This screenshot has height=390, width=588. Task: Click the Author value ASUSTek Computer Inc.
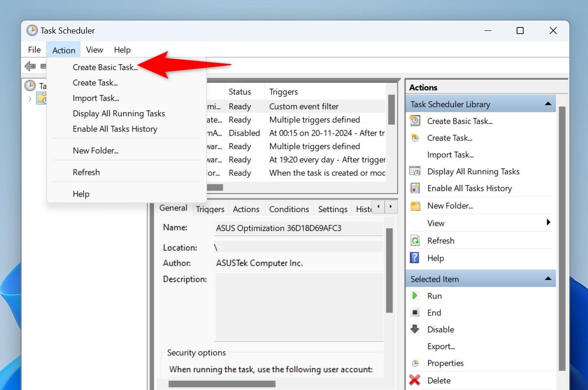coord(259,263)
